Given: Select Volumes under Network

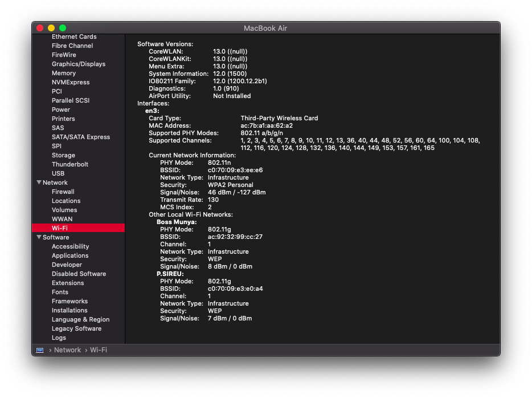Looking at the screenshot, I should 64,210.
